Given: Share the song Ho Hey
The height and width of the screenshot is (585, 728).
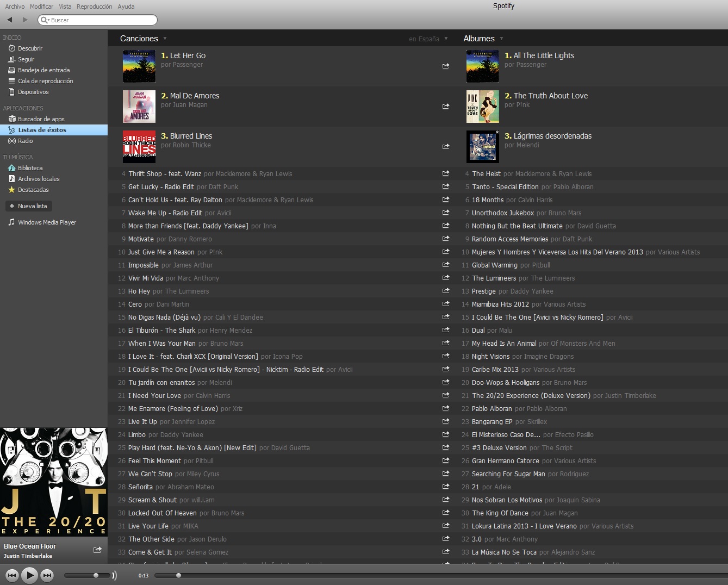Looking at the screenshot, I should (446, 291).
